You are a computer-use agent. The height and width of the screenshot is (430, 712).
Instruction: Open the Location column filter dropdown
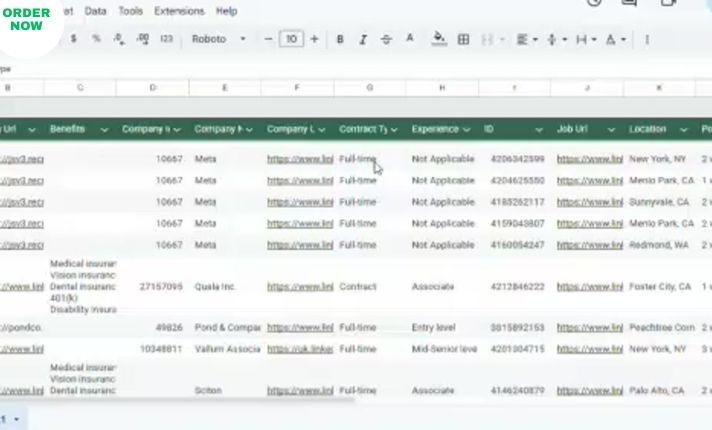point(683,130)
